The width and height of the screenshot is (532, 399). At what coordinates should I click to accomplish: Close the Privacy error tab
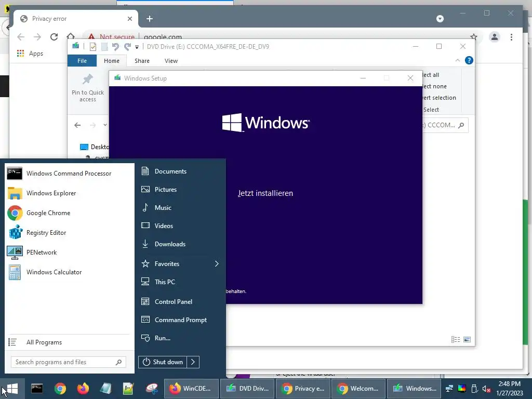(129, 19)
